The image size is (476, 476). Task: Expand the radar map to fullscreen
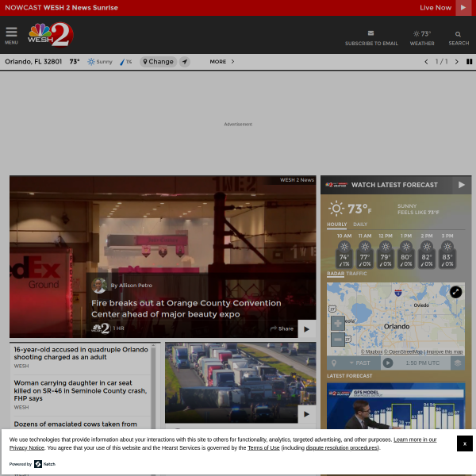(455, 292)
